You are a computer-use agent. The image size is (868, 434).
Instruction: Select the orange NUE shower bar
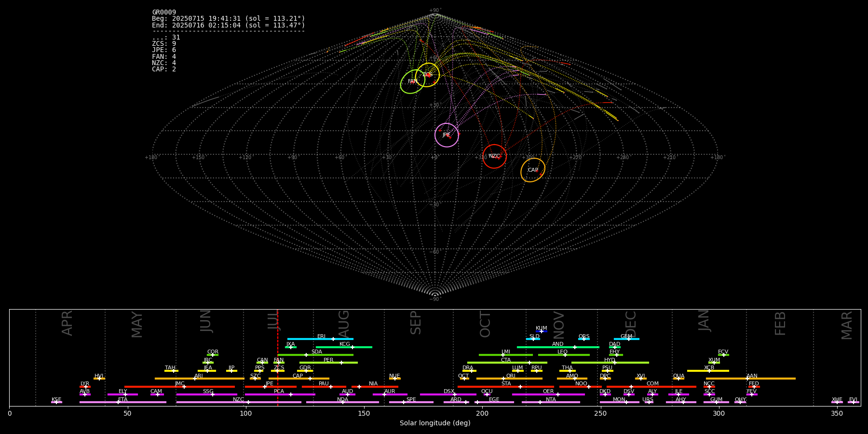pyautogui.click(x=394, y=379)
